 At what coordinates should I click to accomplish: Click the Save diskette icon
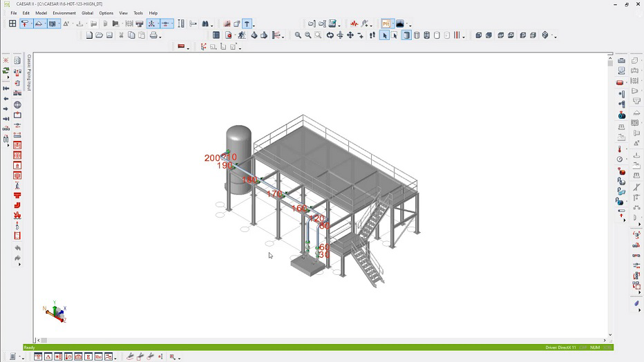coord(109,35)
